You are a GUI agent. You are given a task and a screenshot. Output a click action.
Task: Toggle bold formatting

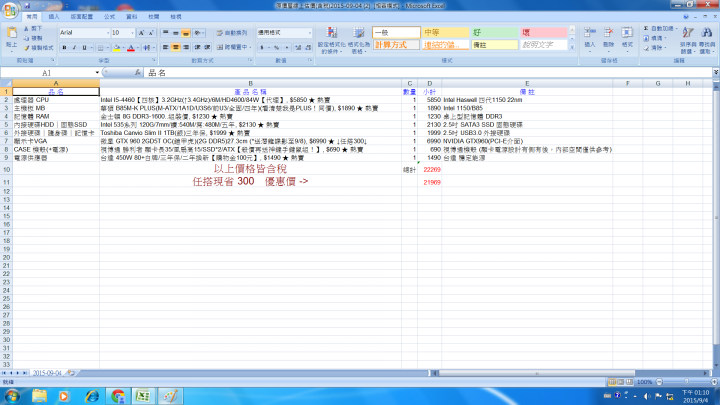coord(64,47)
